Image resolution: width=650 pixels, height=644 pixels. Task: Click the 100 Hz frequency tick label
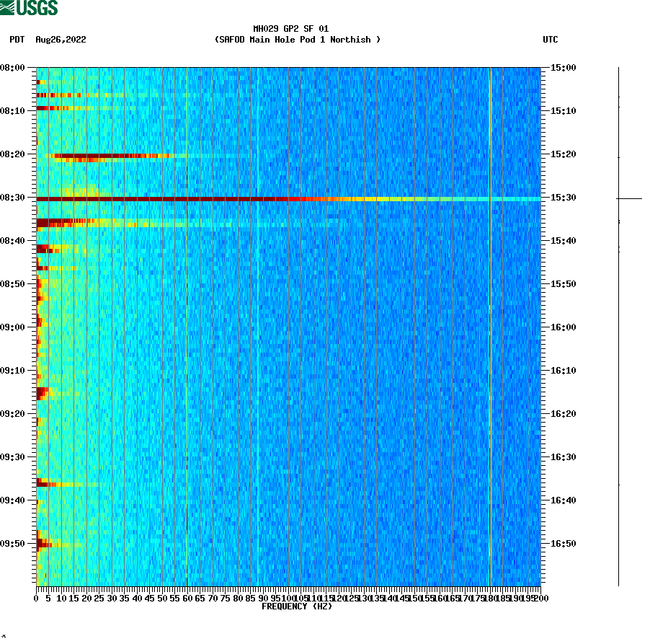point(287,596)
